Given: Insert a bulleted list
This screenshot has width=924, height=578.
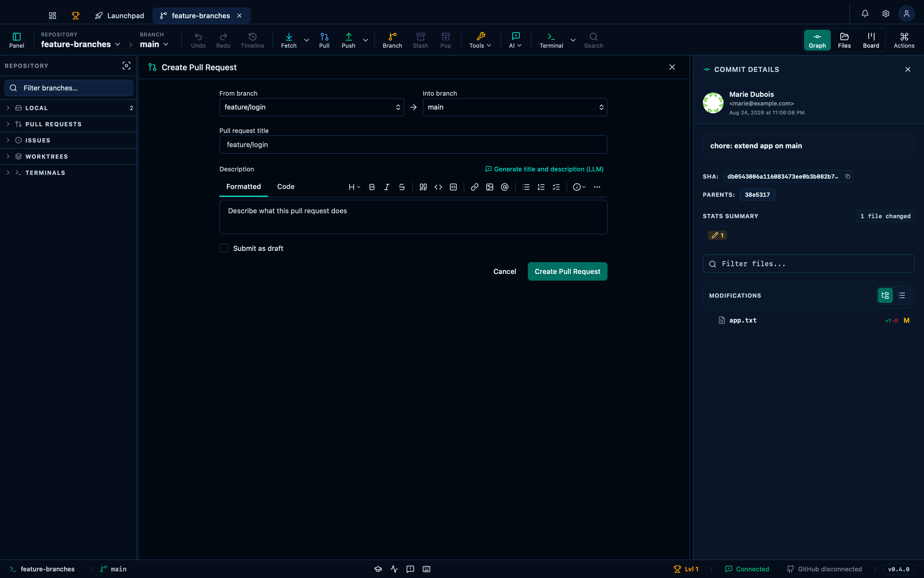Looking at the screenshot, I should tap(526, 187).
